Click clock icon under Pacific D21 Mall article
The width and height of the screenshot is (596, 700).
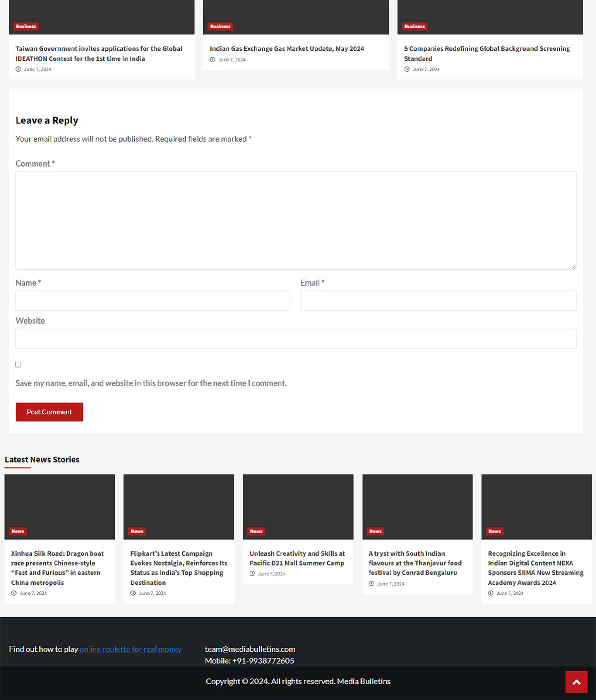(x=252, y=574)
